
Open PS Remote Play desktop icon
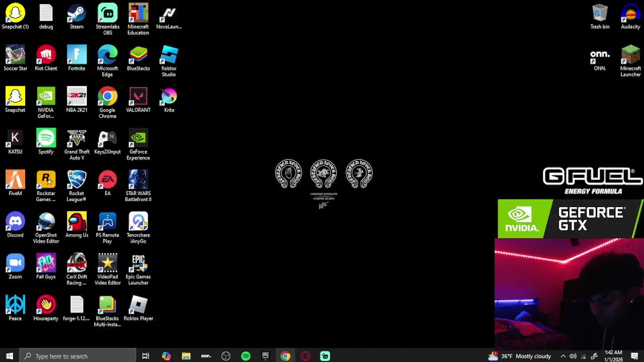[107, 228]
